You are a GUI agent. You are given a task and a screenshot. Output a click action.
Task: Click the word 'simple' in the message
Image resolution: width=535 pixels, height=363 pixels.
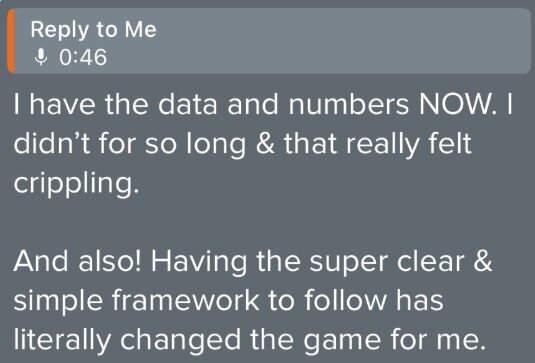click(x=58, y=302)
